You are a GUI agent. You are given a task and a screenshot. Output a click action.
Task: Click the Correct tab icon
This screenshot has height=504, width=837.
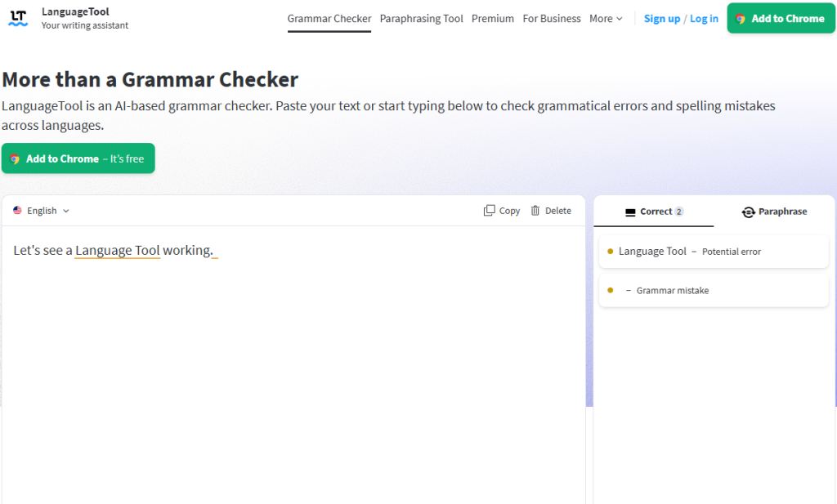pyautogui.click(x=630, y=212)
